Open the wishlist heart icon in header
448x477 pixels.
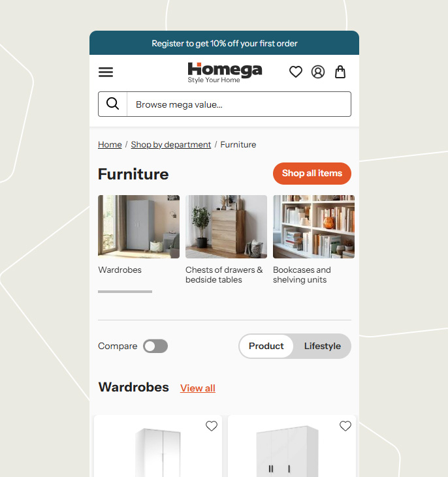295,72
